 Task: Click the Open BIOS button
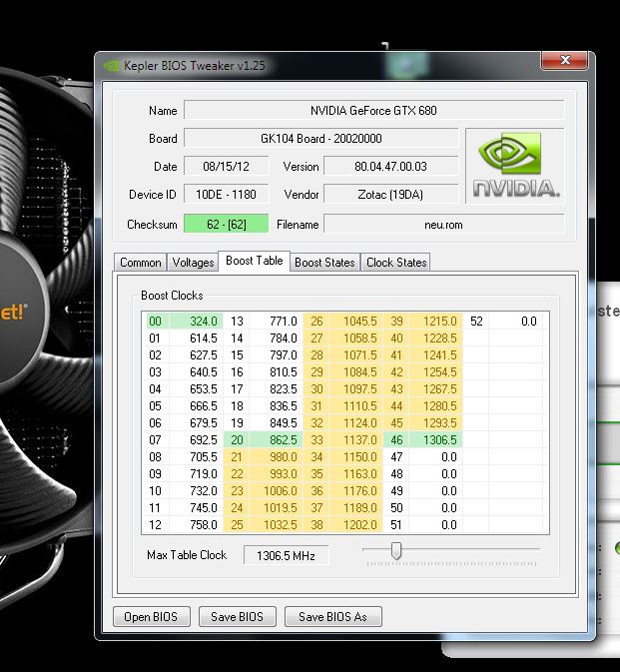pyautogui.click(x=151, y=616)
